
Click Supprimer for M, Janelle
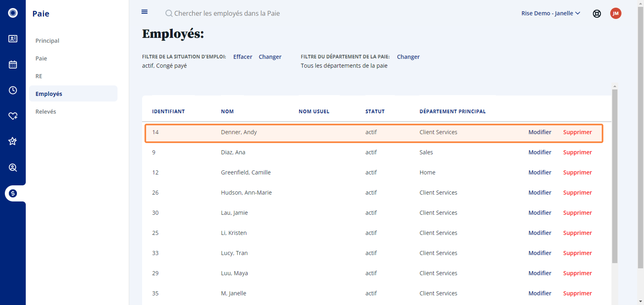tap(577, 293)
